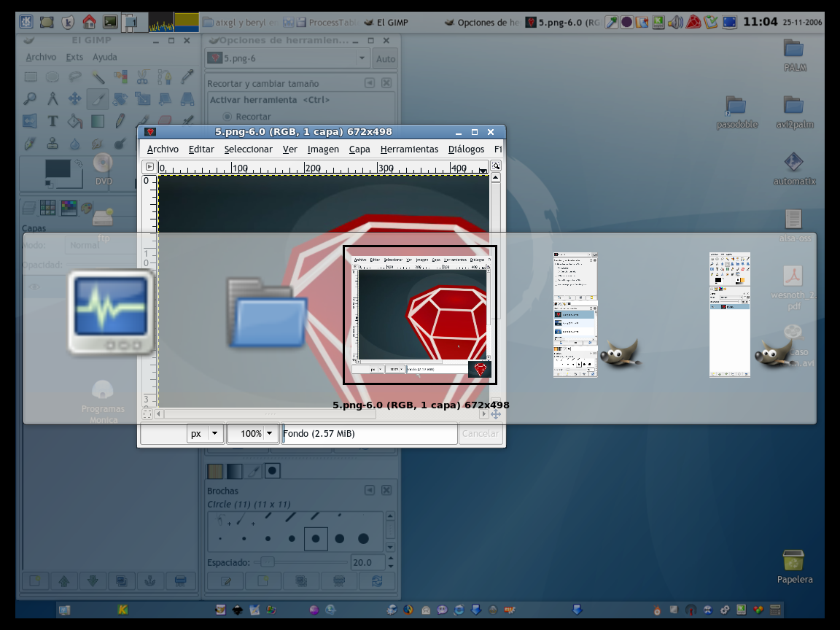The height and width of the screenshot is (630, 840).
Task: Close the Brochas panel tab
Action: click(386, 490)
